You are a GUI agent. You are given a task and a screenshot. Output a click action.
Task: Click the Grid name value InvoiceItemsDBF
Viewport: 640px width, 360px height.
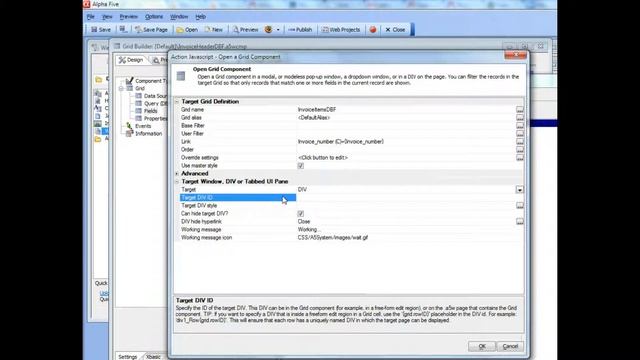(317, 110)
